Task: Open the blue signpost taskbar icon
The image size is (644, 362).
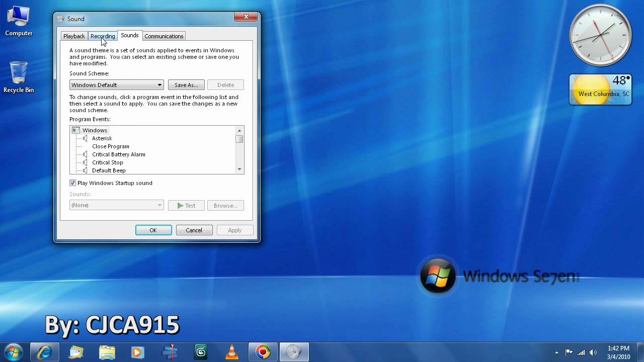Action: point(170,352)
